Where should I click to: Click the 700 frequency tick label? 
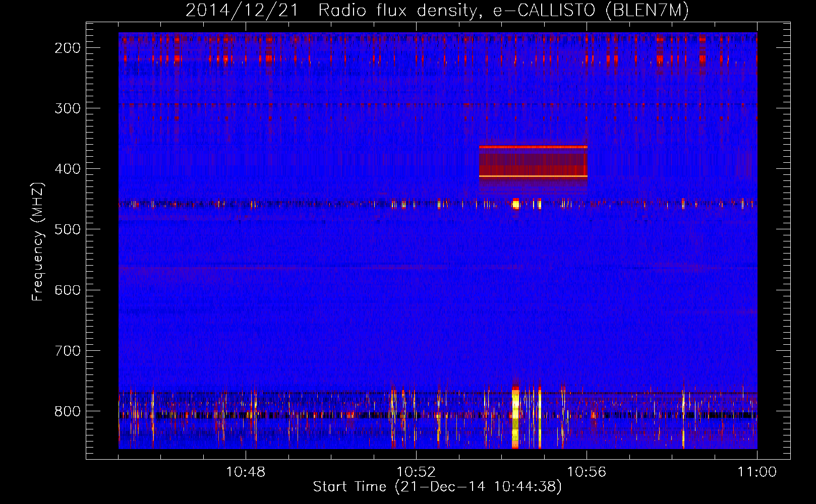(x=68, y=350)
